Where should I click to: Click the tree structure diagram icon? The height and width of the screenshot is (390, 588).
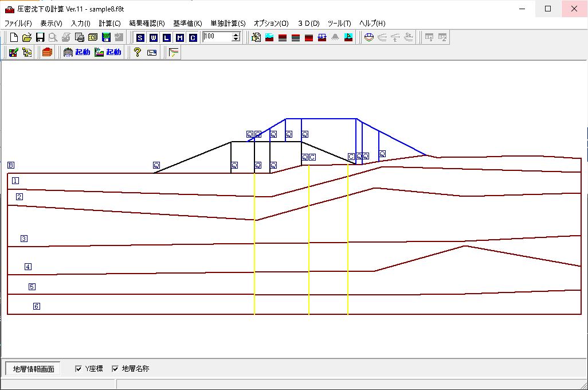coord(27,52)
